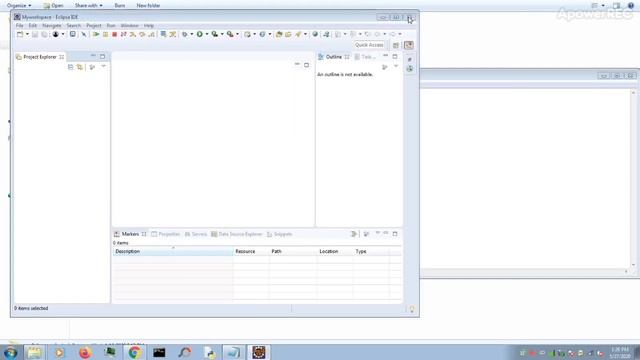Maximize the Markers view panel
640x360 pixels.
(395, 234)
